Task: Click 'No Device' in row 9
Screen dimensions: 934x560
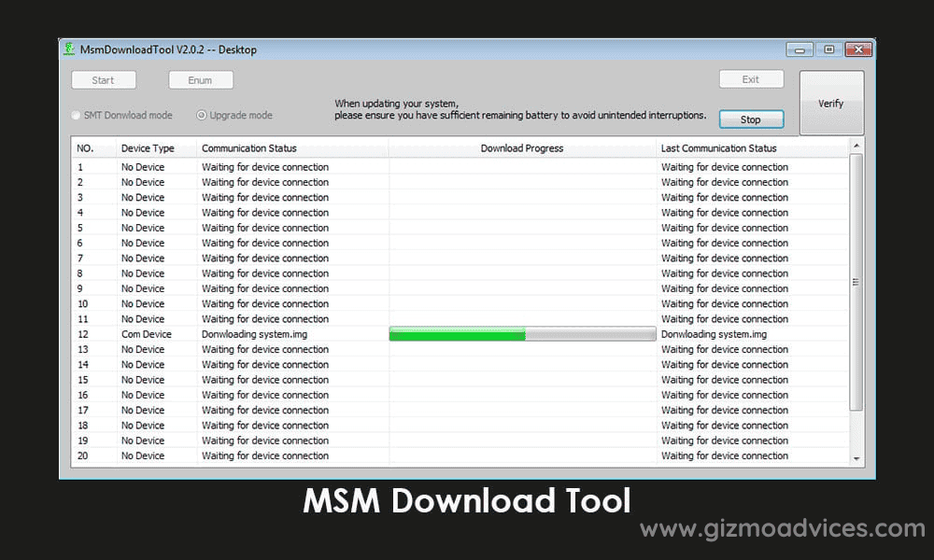Action: [143, 288]
